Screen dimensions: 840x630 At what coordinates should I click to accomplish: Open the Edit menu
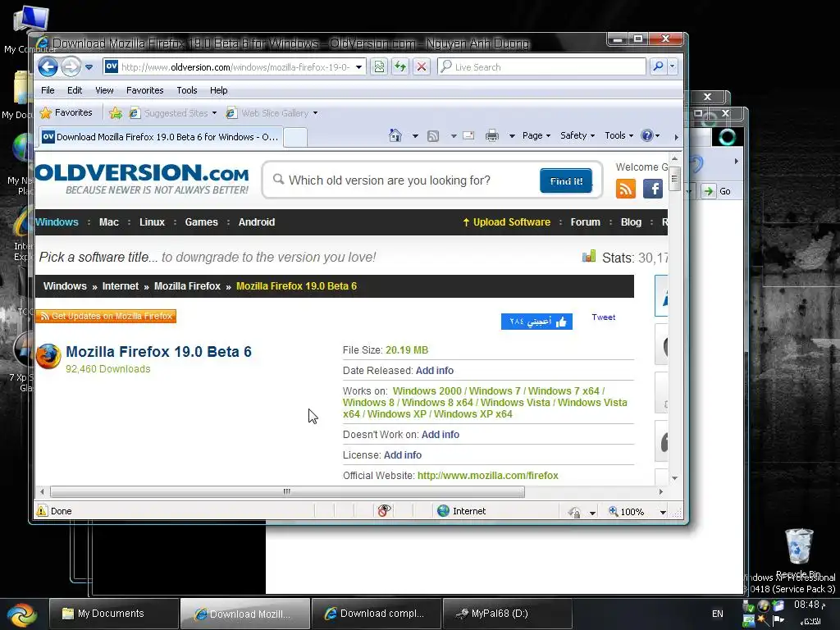pos(75,90)
